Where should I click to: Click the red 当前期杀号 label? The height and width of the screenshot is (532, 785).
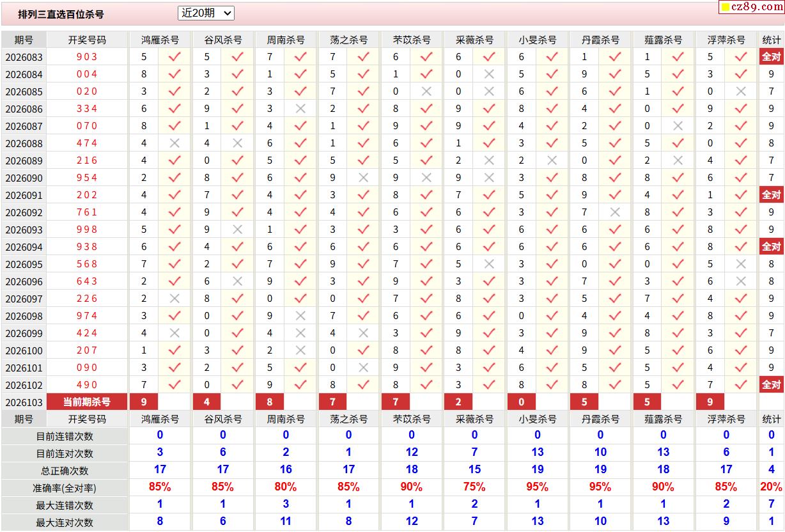87,402
